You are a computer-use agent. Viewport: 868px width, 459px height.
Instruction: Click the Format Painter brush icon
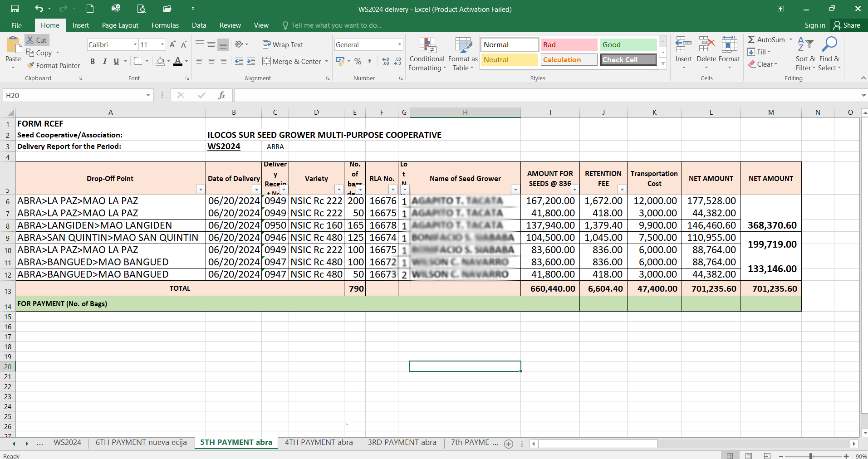[30, 66]
